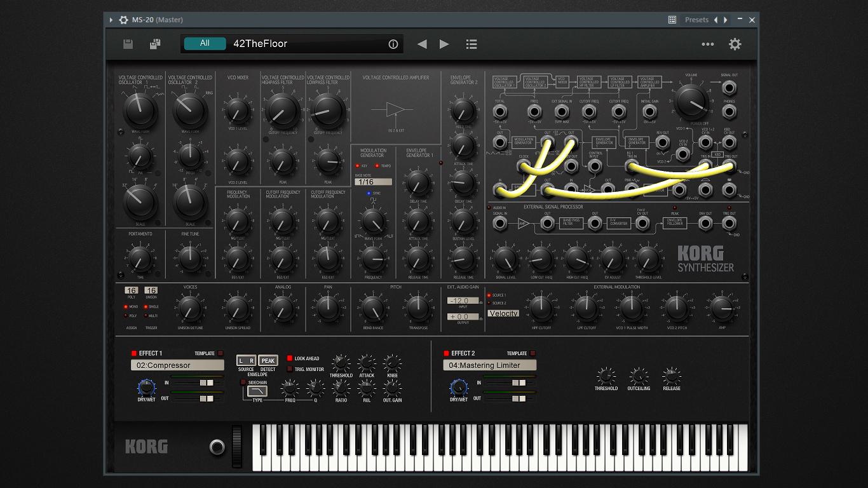Image resolution: width=868 pixels, height=488 pixels.
Task: Click the ext. audio OUTPUT +0.0 field
Action: [463, 316]
